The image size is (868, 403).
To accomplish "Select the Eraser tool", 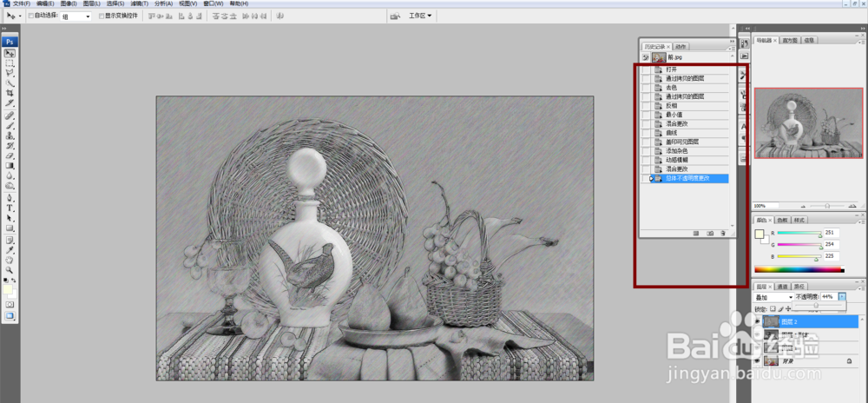I will tap(10, 155).
